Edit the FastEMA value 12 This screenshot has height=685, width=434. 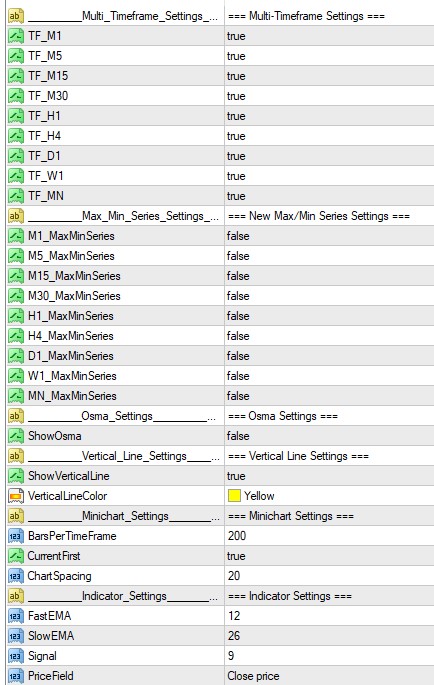pyautogui.click(x=234, y=616)
